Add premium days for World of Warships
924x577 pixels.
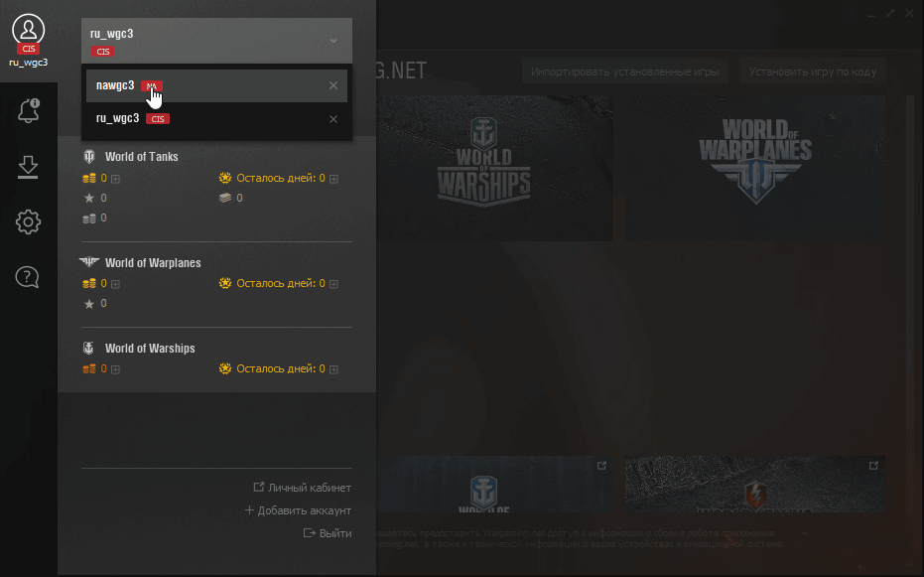(x=333, y=369)
